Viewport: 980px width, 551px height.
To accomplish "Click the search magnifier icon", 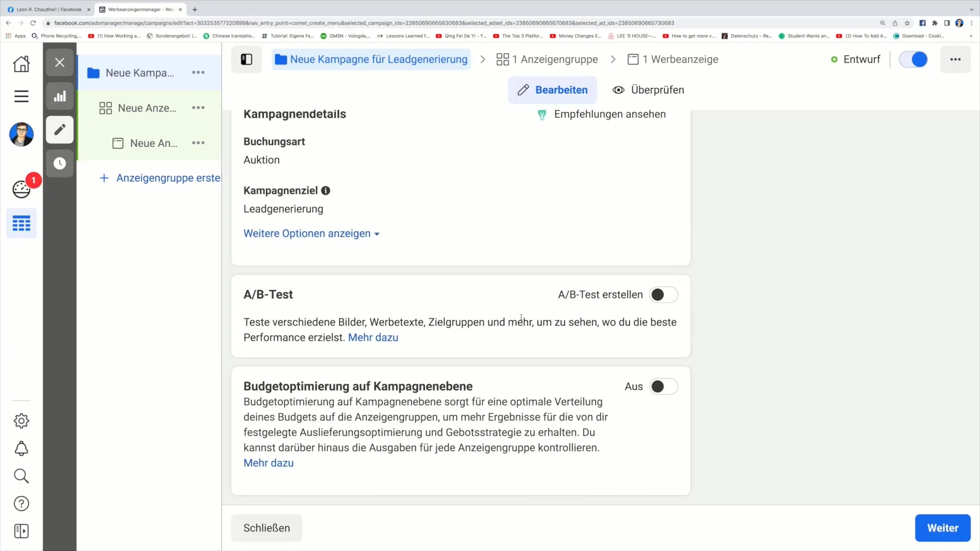I will point(21,475).
